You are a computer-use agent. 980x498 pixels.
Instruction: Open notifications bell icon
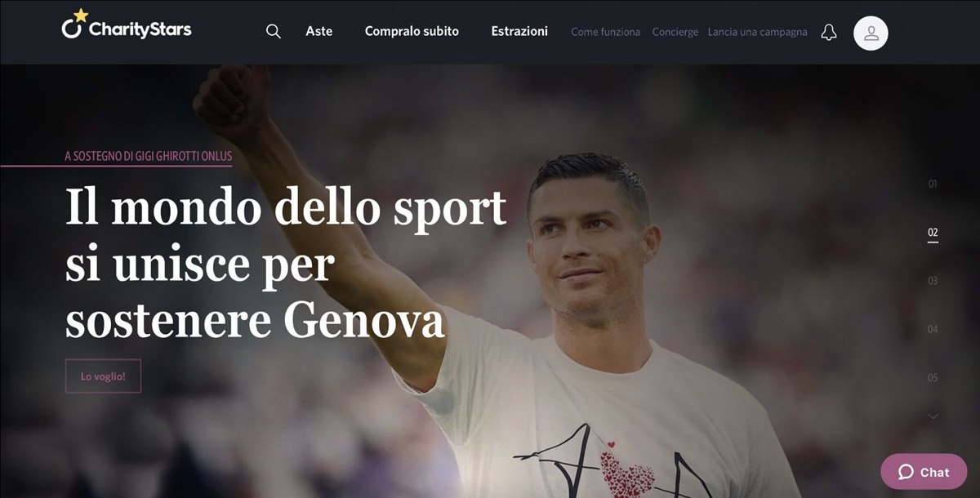click(829, 33)
